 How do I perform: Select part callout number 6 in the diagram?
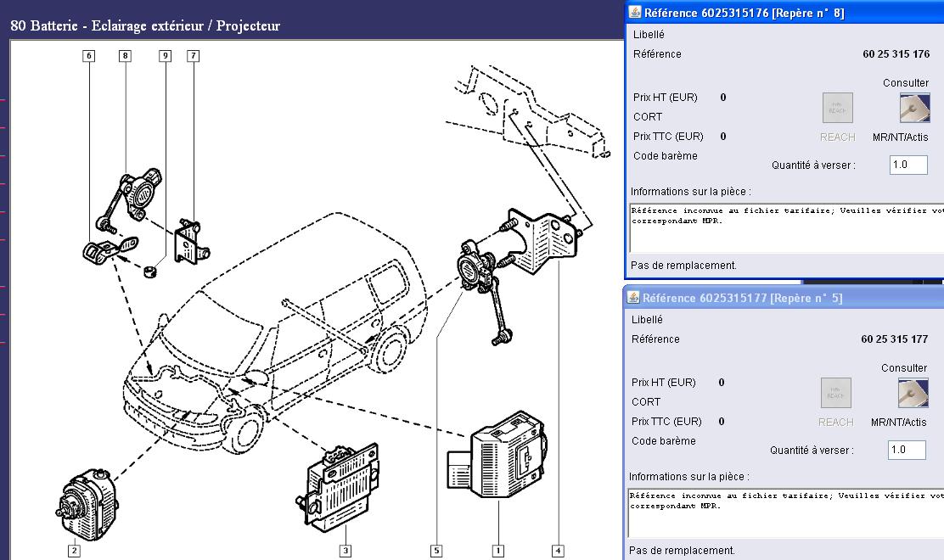click(x=88, y=56)
